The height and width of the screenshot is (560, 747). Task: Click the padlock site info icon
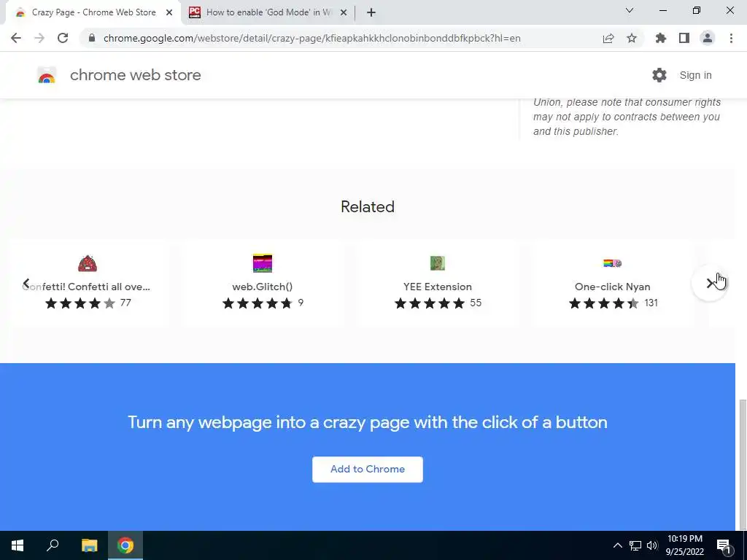click(x=92, y=38)
